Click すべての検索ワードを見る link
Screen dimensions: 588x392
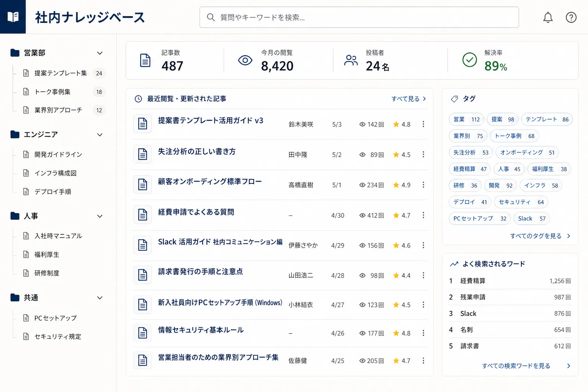526,366
